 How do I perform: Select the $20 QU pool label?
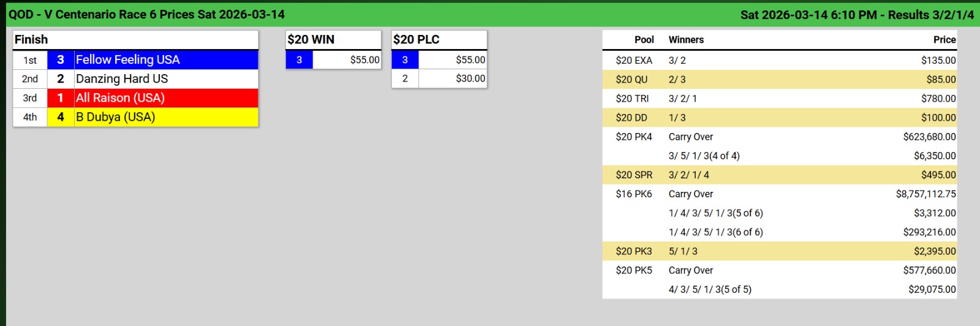631,80
